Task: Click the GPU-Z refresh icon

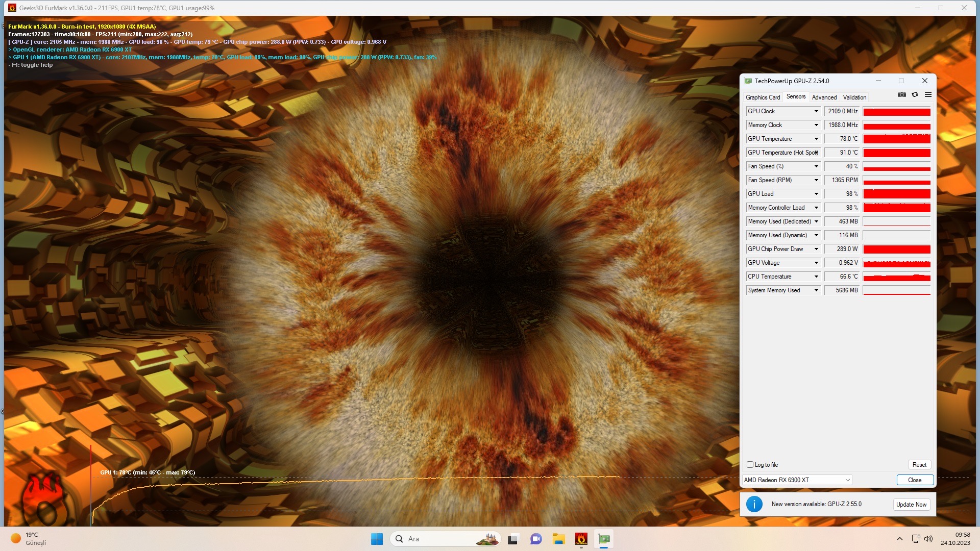Action: (x=915, y=95)
